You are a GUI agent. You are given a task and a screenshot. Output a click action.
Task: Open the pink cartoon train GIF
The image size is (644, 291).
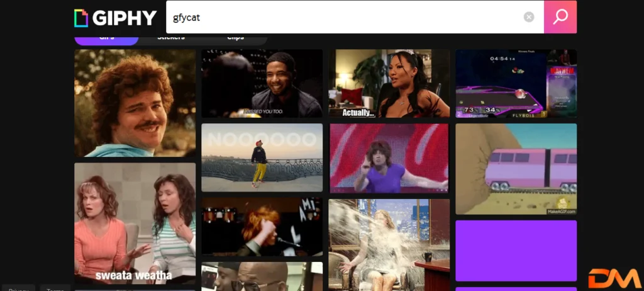click(516, 169)
